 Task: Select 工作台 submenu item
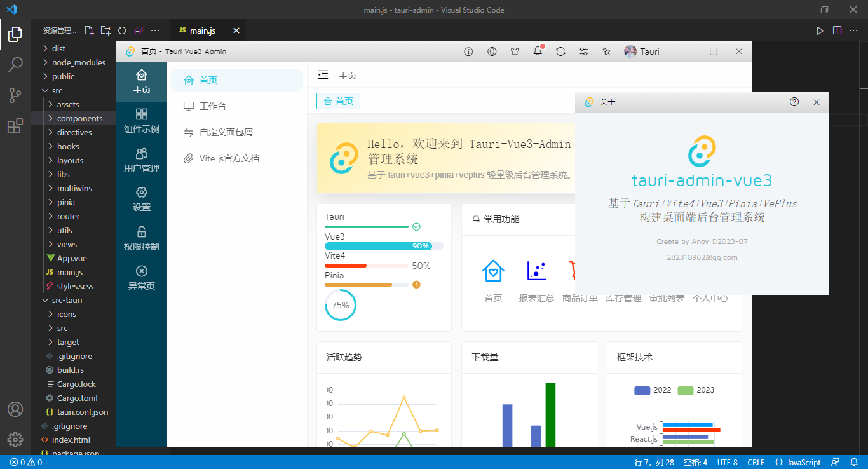point(236,106)
